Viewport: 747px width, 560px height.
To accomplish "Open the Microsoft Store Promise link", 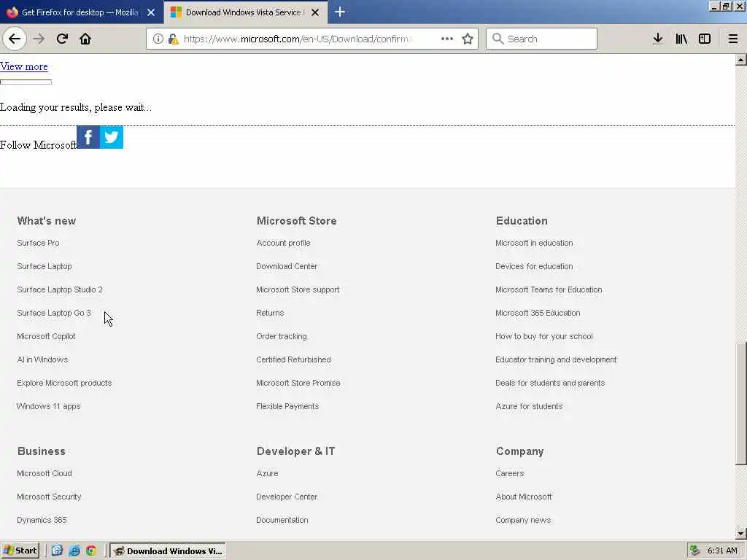I will (x=298, y=383).
